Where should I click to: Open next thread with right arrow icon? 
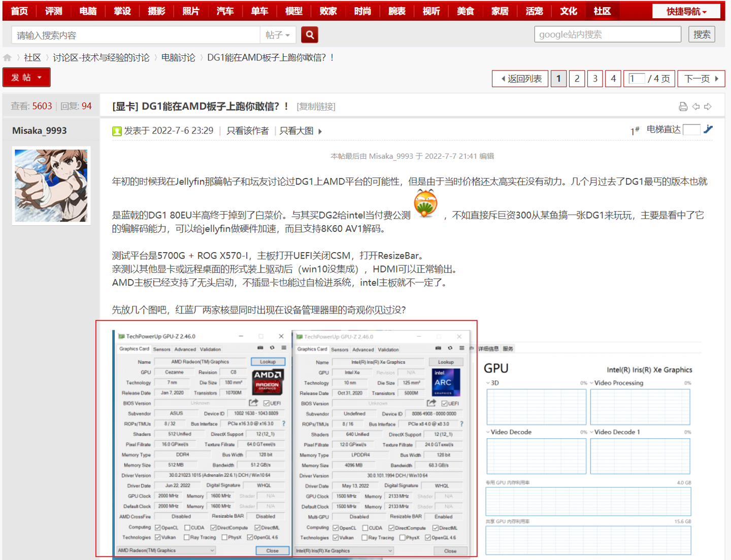[x=708, y=107]
